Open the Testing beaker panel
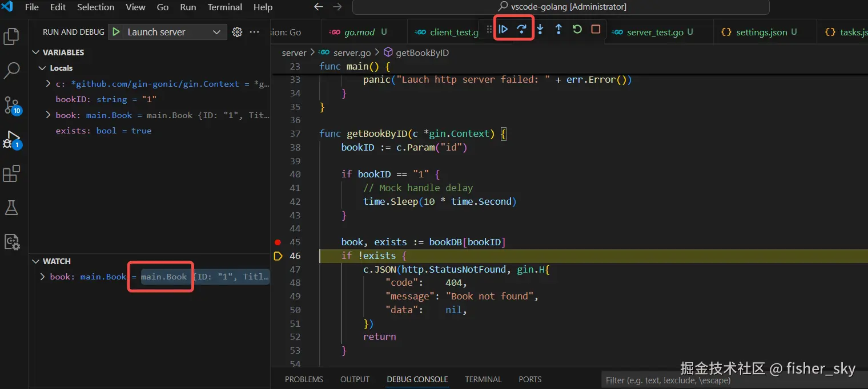Image resolution: width=868 pixels, height=389 pixels. [11, 207]
